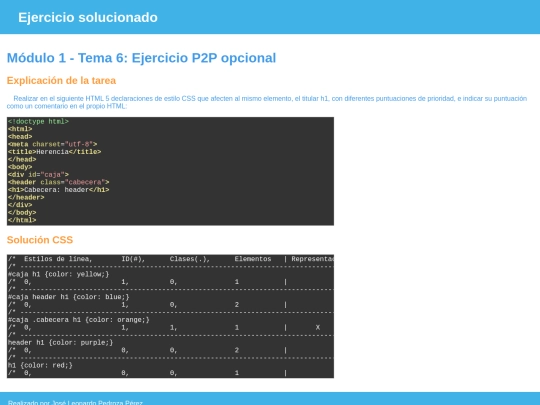Click the '<title>Herencia</title>' code line

click(x=54, y=152)
